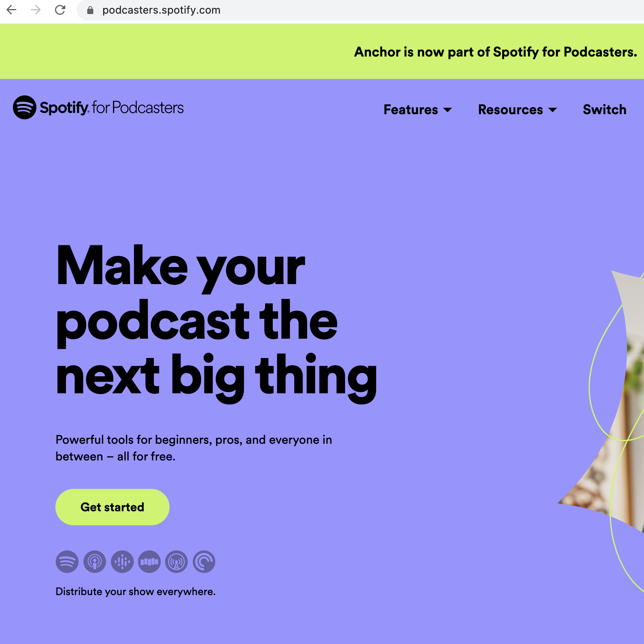Click the browser forward arrow
Image resolution: width=644 pixels, height=644 pixels.
(36, 10)
